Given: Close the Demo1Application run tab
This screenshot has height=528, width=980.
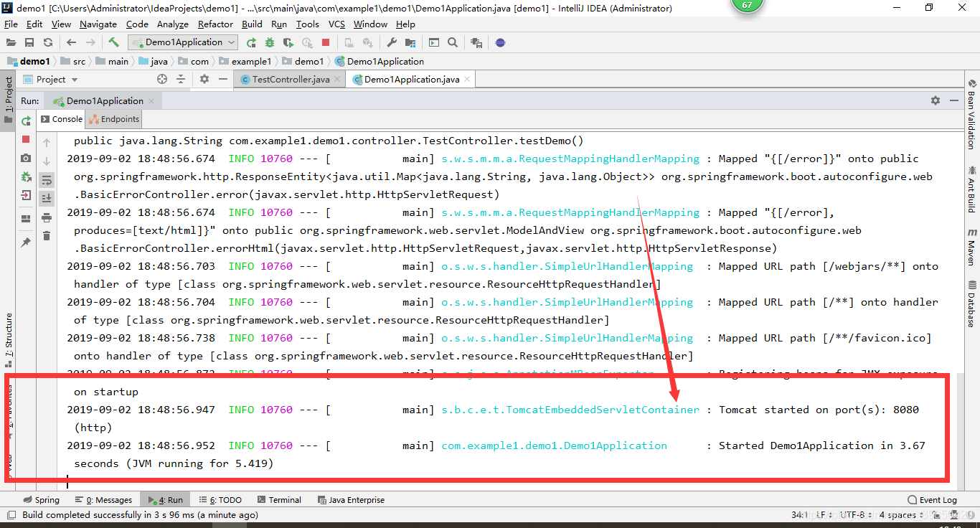Looking at the screenshot, I should 153,101.
